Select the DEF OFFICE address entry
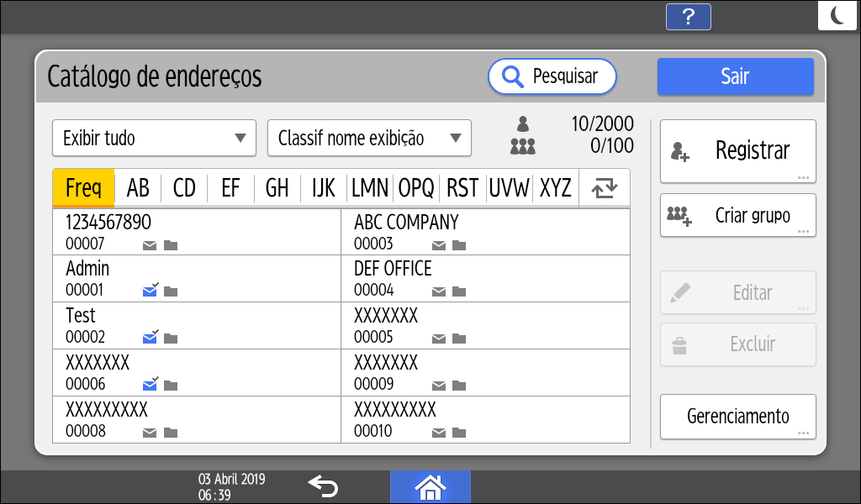Screen dimensions: 861x504 (485, 279)
